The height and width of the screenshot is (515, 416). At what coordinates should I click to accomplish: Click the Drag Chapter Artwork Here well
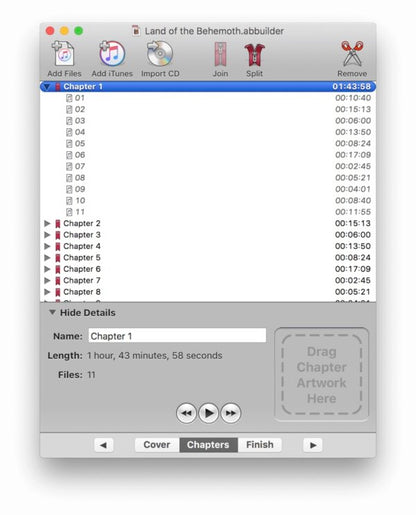322,374
